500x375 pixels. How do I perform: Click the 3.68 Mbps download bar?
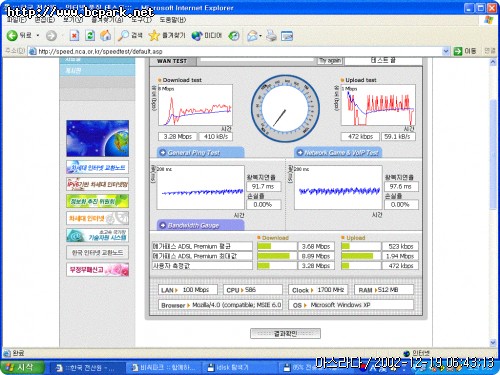(x=277, y=246)
